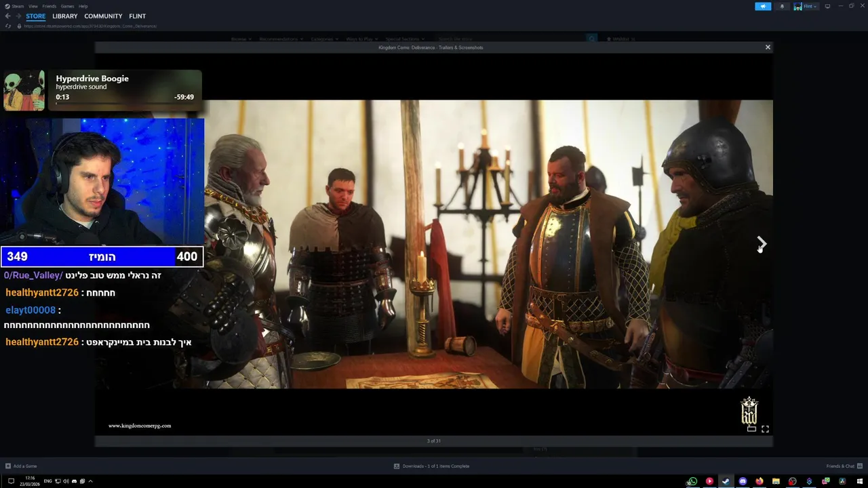Image resolution: width=868 pixels, height=488 pixels.
Task: Open the Steam announcements megaphone button
Action: pos(763,6)
